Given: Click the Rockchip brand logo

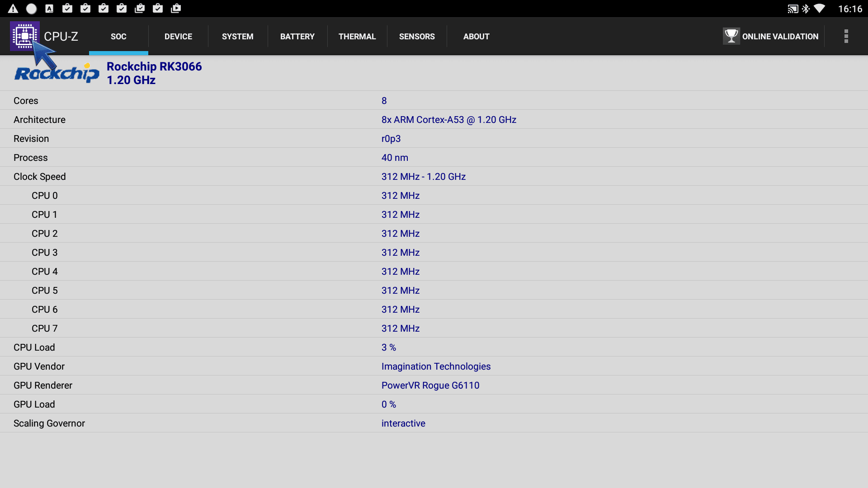Looking at the screenshot, I should (x=57, y=73).
